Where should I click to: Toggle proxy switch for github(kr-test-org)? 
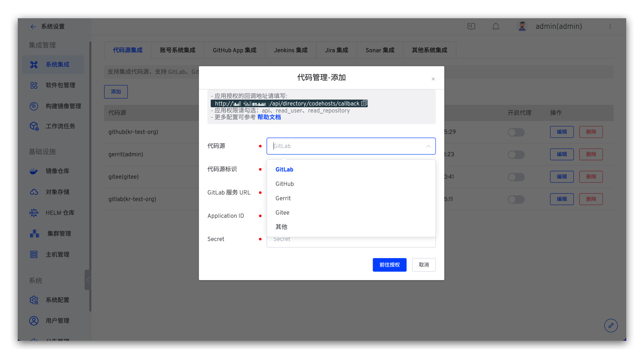point(516,132)
